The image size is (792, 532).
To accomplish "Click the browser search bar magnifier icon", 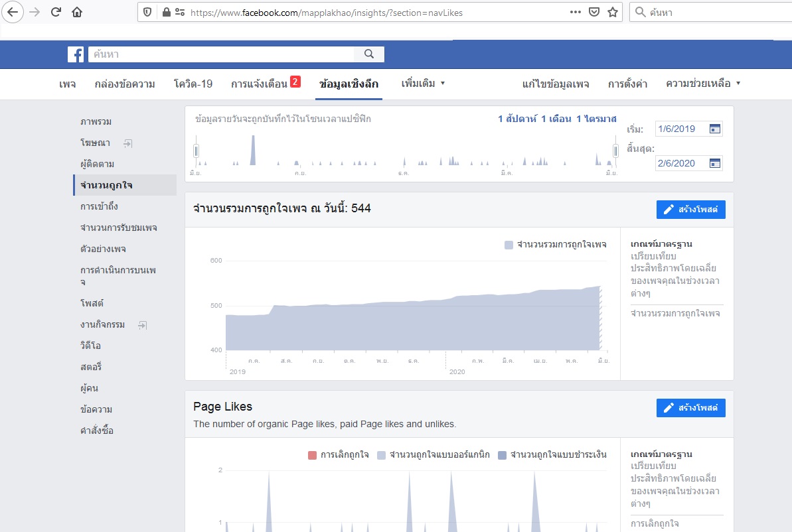I will coord(640,12).
